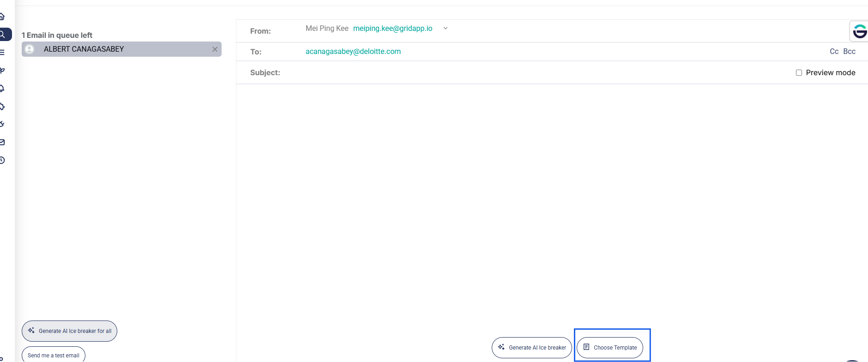Open Choose Template
This screenshot has height=362, width=868.
tap(610, 348)
